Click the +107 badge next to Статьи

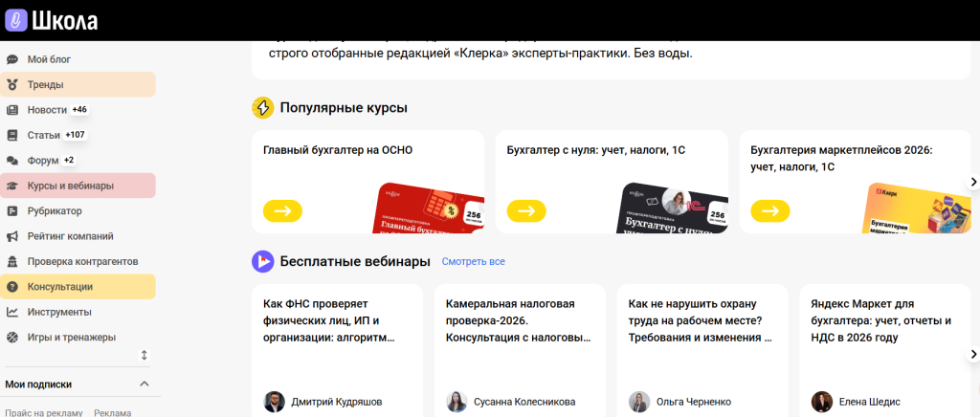tap(76, 135)
